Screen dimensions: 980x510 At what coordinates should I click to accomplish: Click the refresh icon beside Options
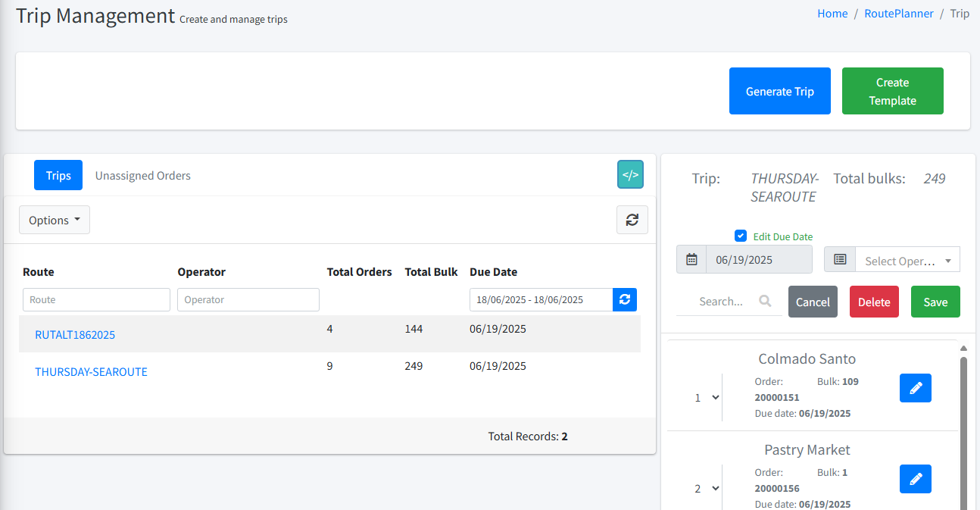click(x=632, y=220)
